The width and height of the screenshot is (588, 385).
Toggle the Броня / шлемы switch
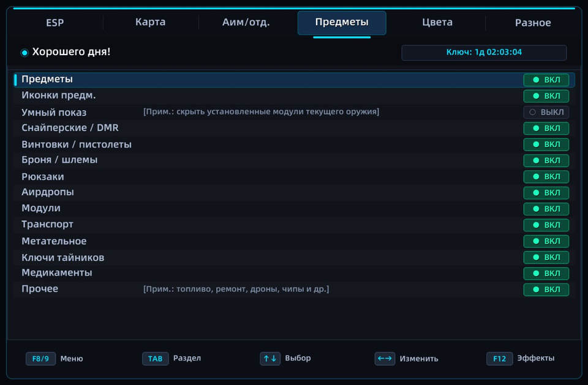[x=546, y=160]
